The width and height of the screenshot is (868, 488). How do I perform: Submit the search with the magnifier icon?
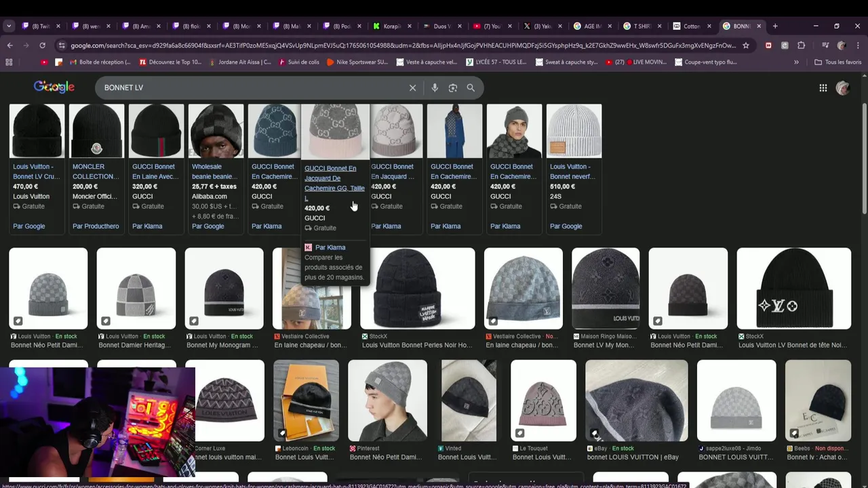click(x=471, y=87)
